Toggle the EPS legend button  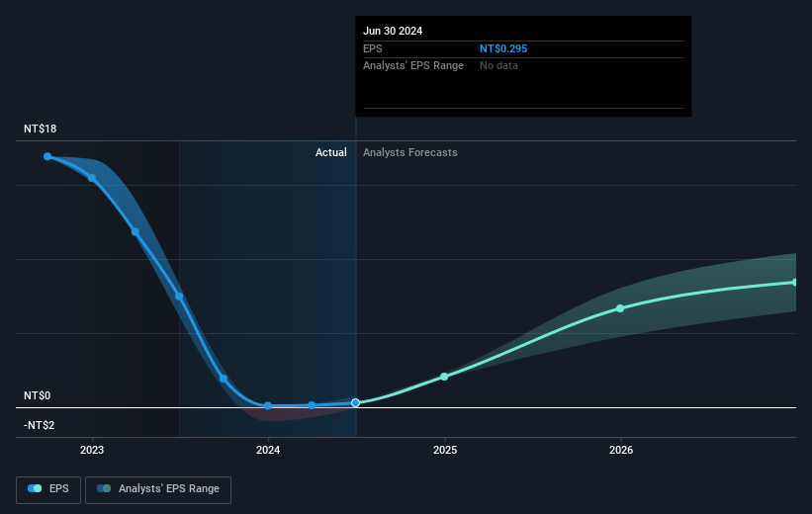(48, 489)
